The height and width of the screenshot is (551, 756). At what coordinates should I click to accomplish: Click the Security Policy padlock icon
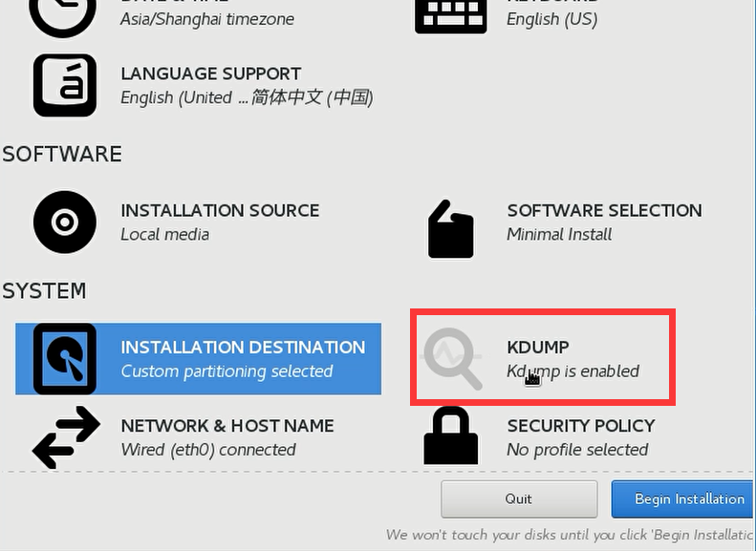tap(450, 436)
